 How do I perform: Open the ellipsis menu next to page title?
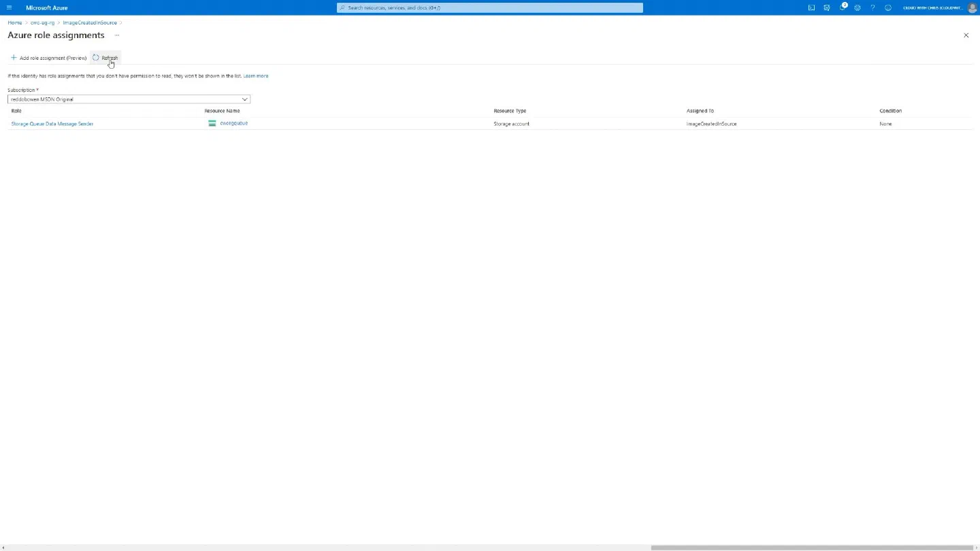(x=117, y=35)
